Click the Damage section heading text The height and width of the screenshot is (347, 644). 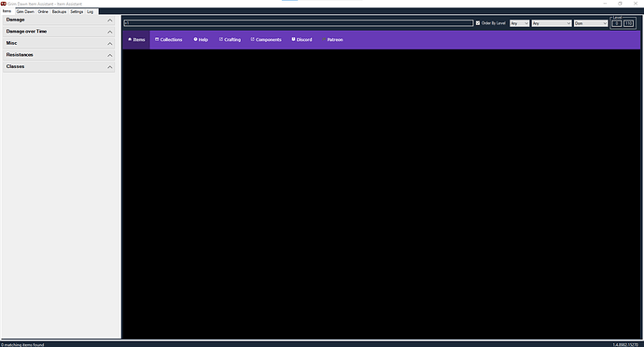coord(15,20)
